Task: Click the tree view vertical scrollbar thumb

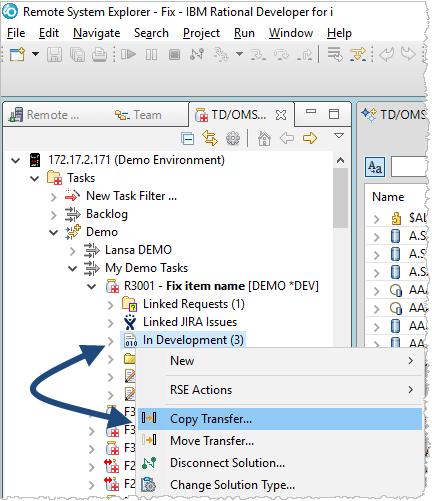Action: [x=340, y=198]
